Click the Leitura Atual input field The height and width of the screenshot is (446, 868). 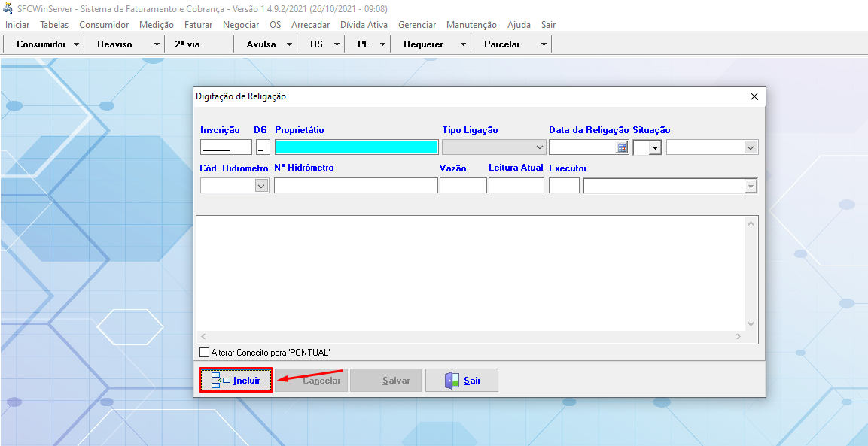pos(516,186)
